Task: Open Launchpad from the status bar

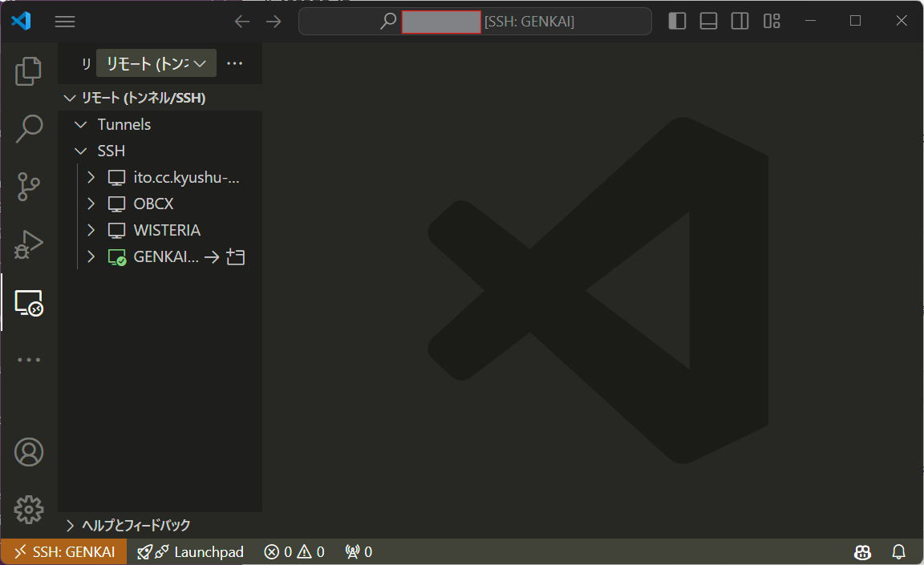Action: (190, 551)
